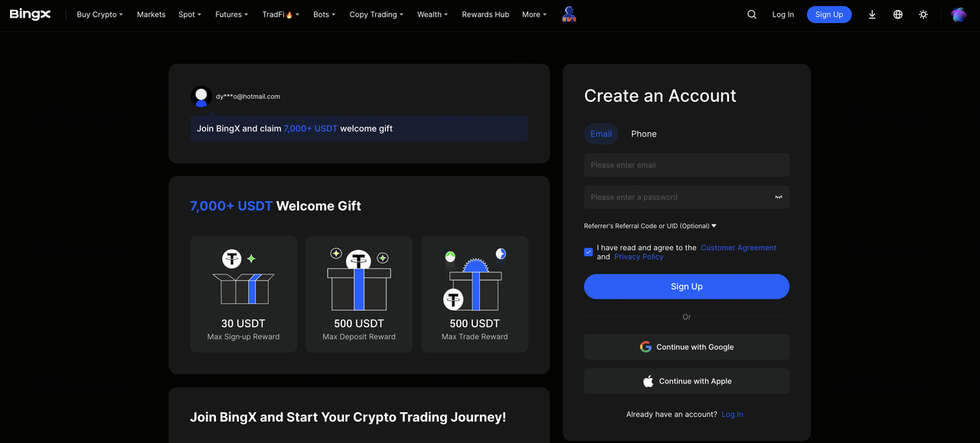Click Log In in the top bar

coord(783,15)
